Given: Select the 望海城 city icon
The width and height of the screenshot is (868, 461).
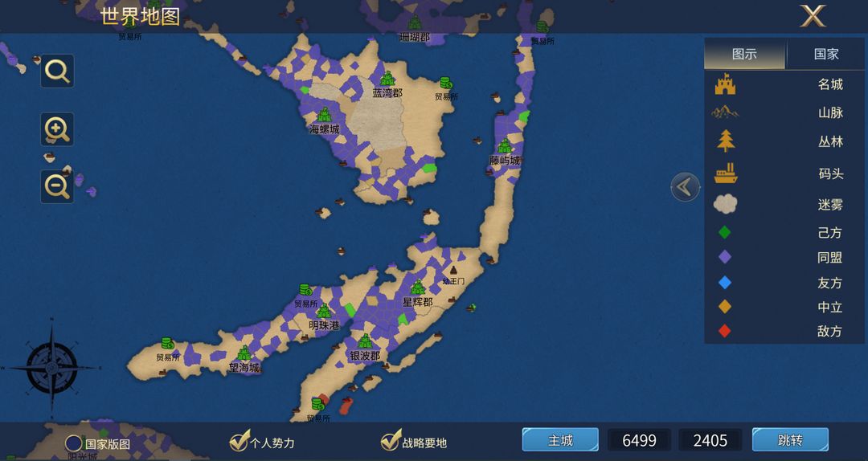Looking at the screenshot, I should click(x=244, y=353).
